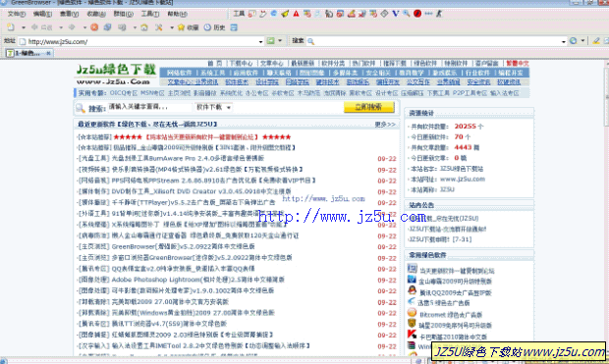Image resolution: width=609 pixels, height=364 pixels.
Task: Click the 工具 label on tools bar
Action: 239,14
